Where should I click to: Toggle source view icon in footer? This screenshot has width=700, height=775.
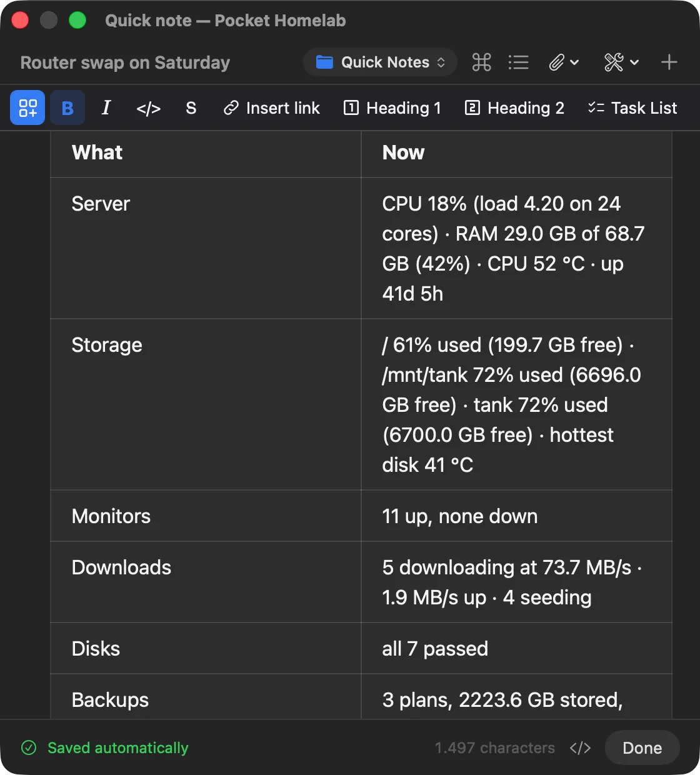pos(580,747)
